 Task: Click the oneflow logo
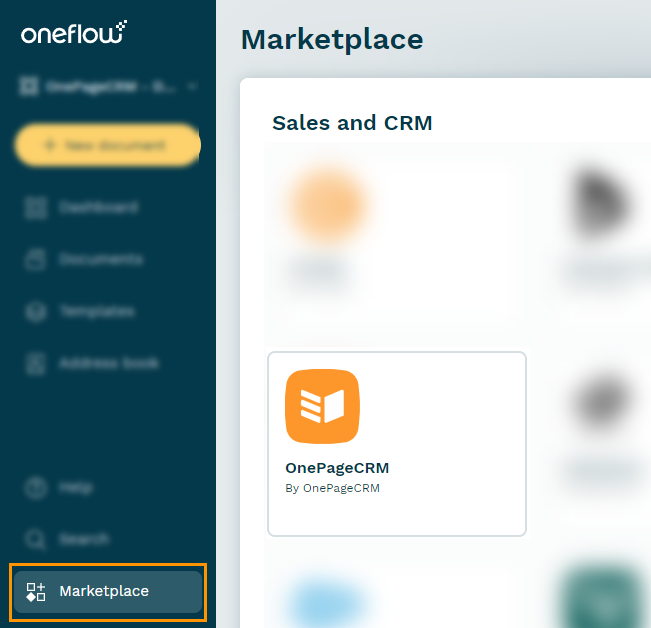click(x=74, y=32)
